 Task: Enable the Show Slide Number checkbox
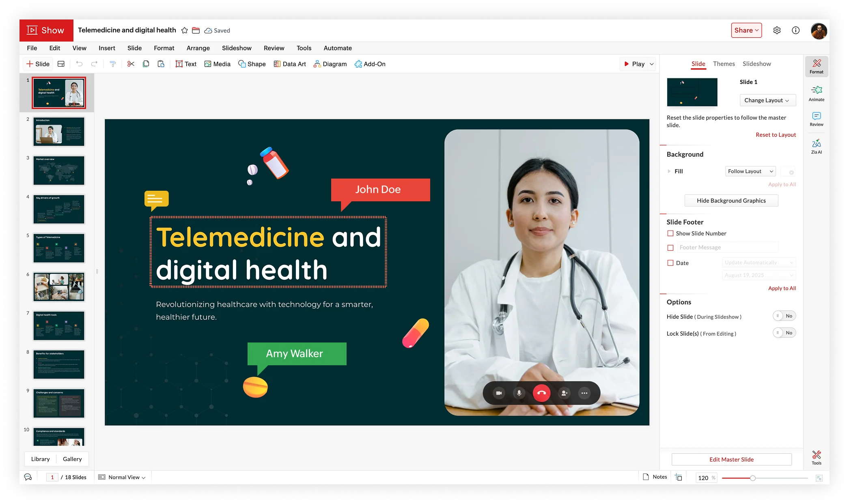click(x=670, y=233)
